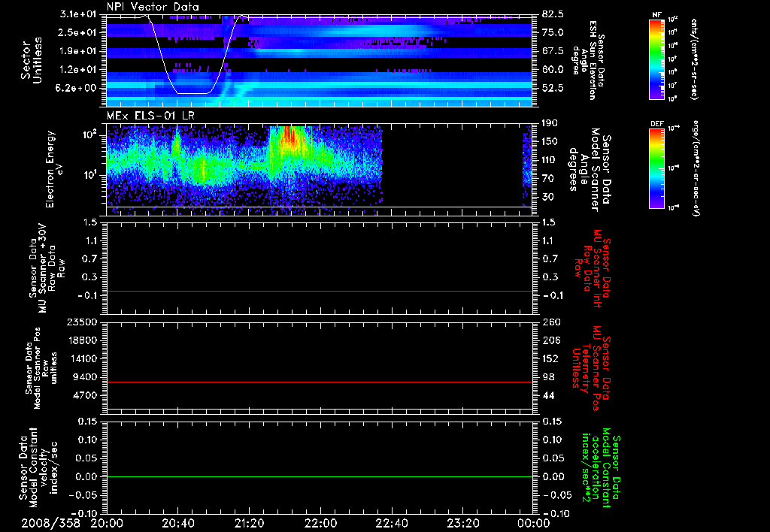Image resolution: width=770 pixels, height=532 pixels.
Task: Click the "21:20" time tick label
Action: tap(249, 523)
